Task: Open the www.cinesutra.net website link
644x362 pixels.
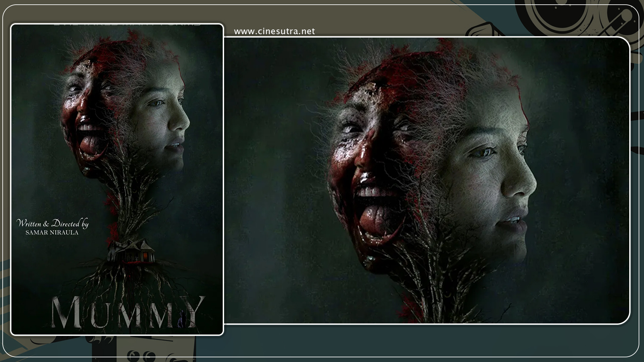Action: click(x=274, y=32)
